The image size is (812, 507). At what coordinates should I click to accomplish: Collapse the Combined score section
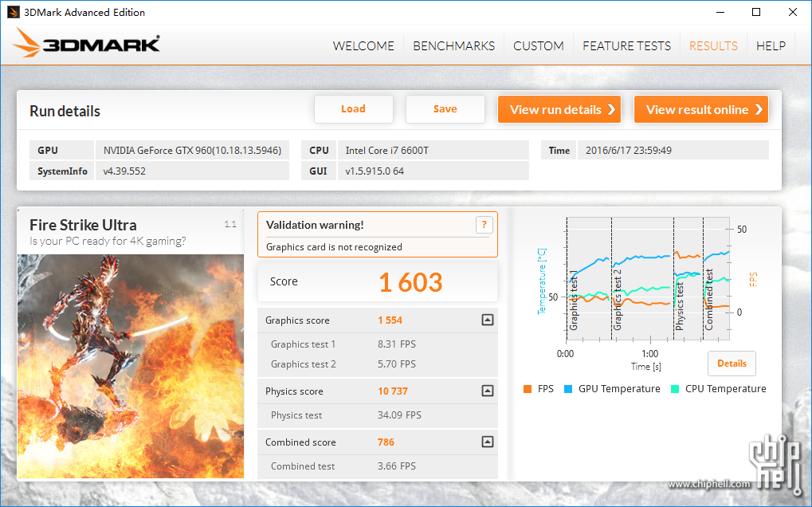488,442
